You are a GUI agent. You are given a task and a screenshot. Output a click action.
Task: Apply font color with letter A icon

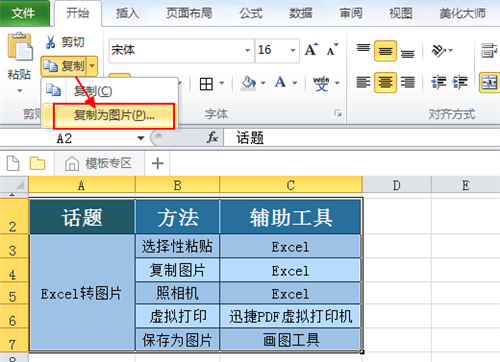[280, 83]
